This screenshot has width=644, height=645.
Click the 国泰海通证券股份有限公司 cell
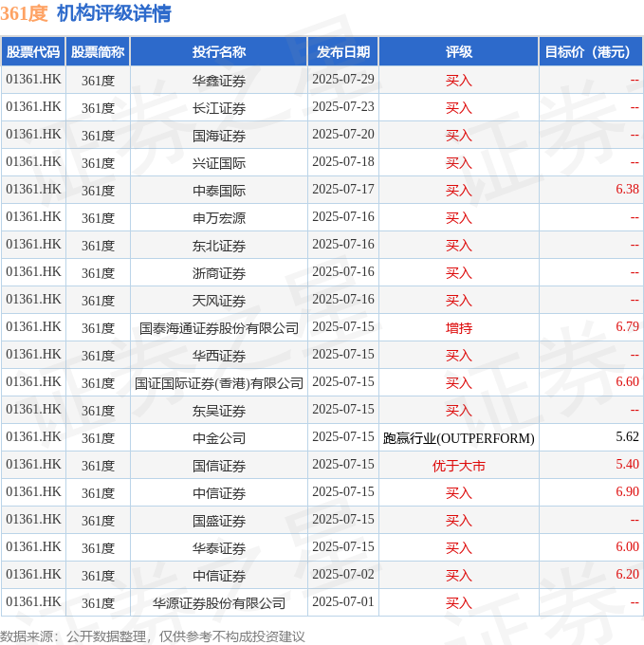coord(219,328)
